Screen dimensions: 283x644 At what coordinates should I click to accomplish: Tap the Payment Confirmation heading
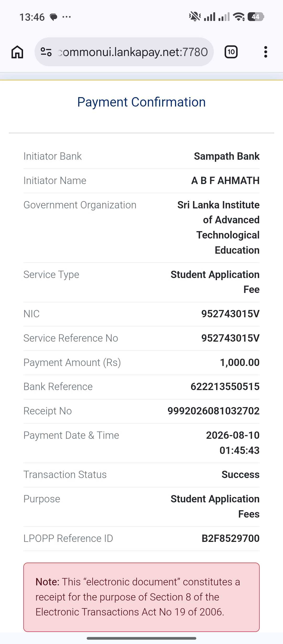click(x=141, y=102)
